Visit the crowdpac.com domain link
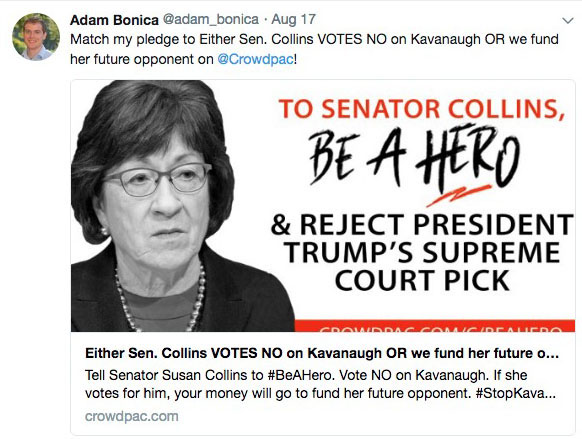This screenshot has height=439, width=582. (x=132, y=416)
